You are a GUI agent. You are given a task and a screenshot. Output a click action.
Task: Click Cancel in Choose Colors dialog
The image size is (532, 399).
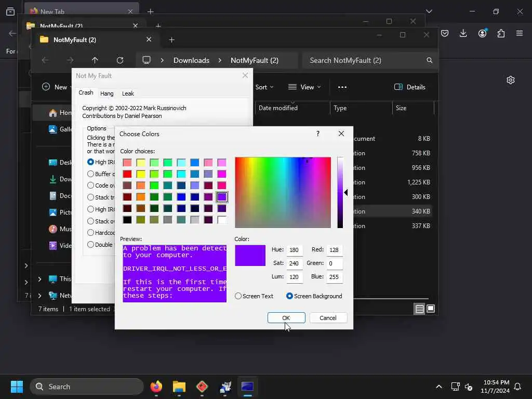click(328, 317)
